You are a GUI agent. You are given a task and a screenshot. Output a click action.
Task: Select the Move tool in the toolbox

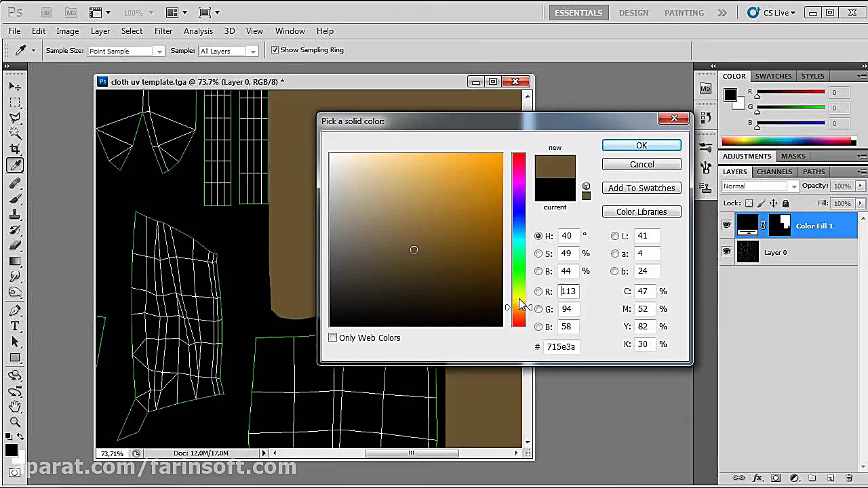click(x=15, y=87)
